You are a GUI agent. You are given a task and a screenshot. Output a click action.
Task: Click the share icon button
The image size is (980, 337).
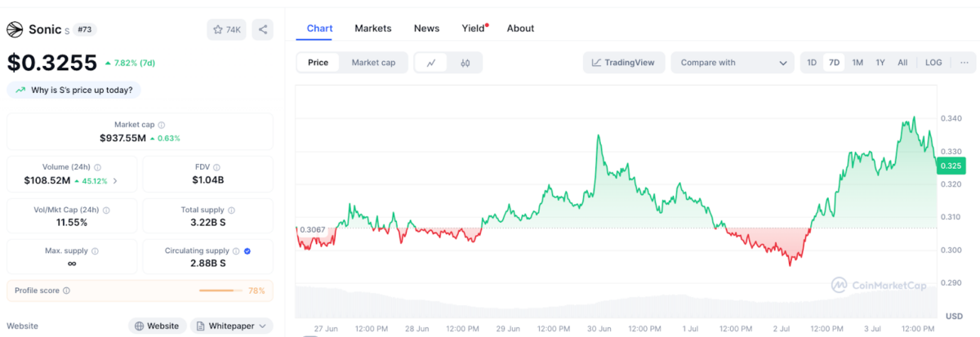point(262,29)
